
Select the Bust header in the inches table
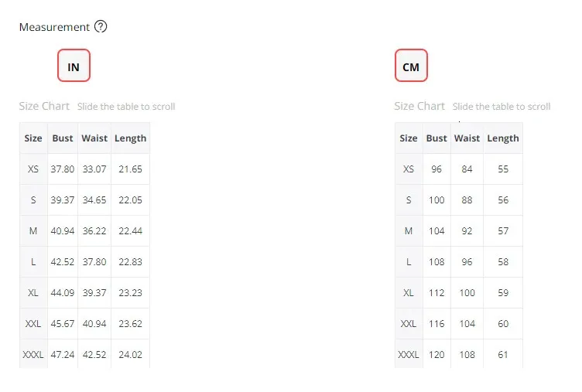point(63,138)
